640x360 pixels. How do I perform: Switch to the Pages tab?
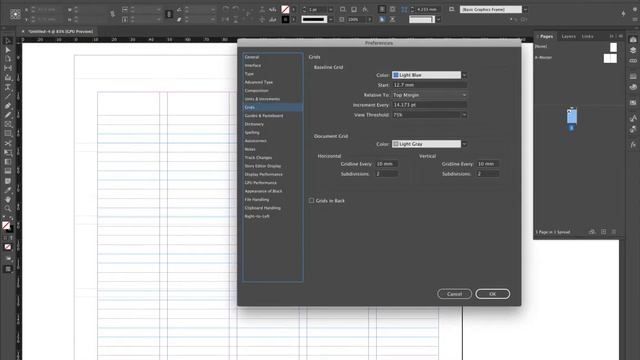546,36
